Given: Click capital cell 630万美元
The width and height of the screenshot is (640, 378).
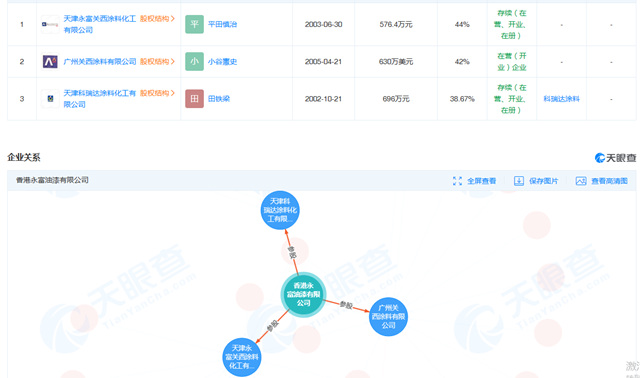Looking at the screenshot, I should pyautogui.click(x=396, y=62).
